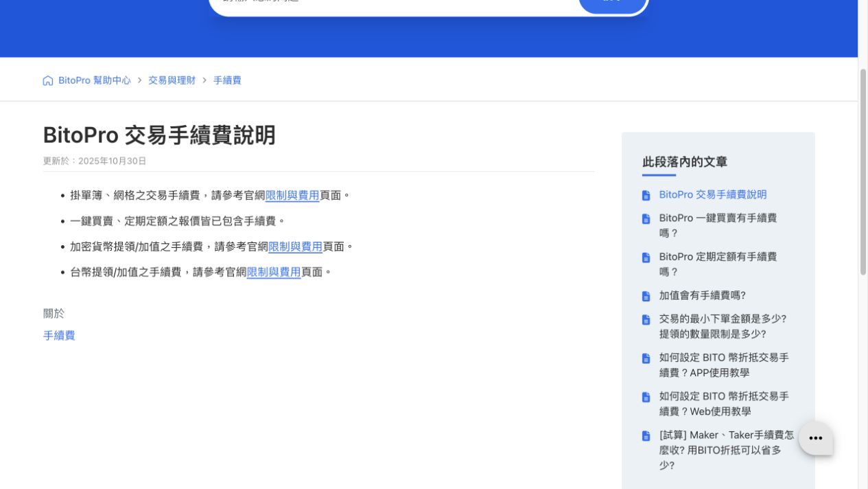Open sidebar article 加值會有手續費嗎
The width and height of the screenshot is (868, 489).
point(702,295)
